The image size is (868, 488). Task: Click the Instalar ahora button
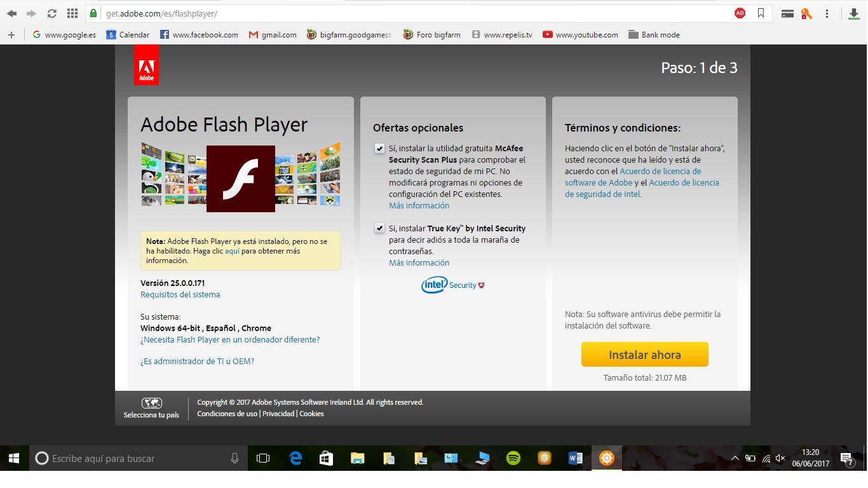tap(645, 355)
